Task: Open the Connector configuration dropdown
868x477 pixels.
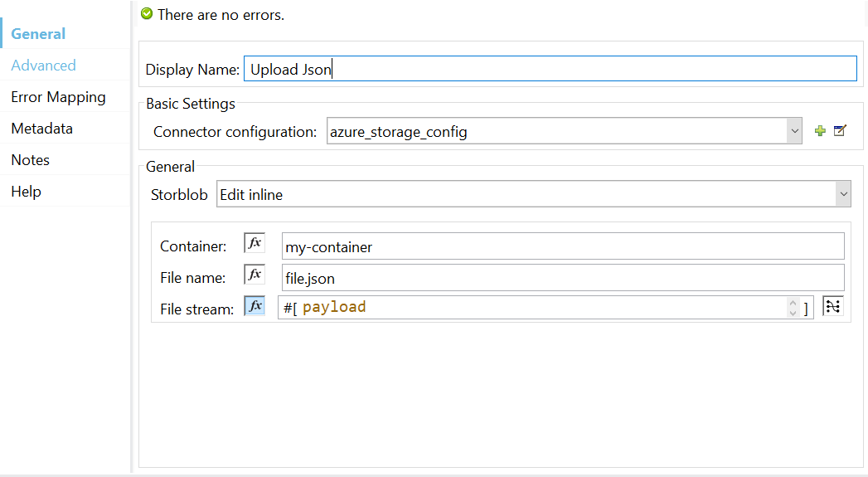Action: tap(794, 131)
